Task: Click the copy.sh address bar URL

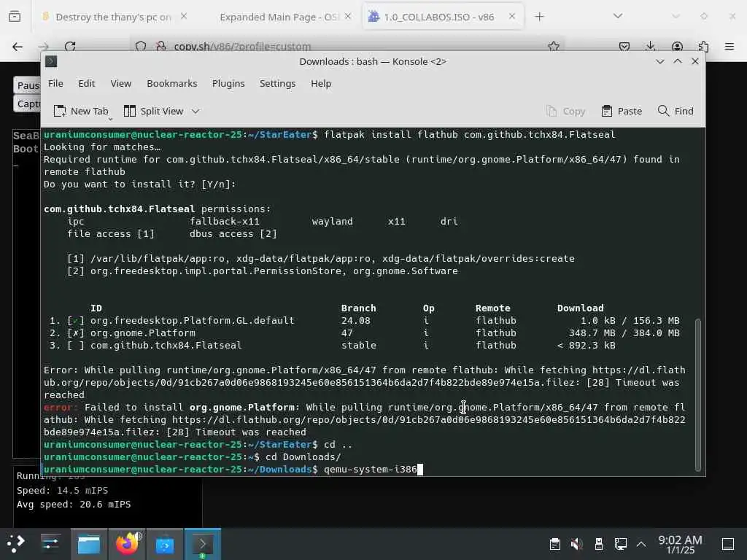Action: (242, 47)
